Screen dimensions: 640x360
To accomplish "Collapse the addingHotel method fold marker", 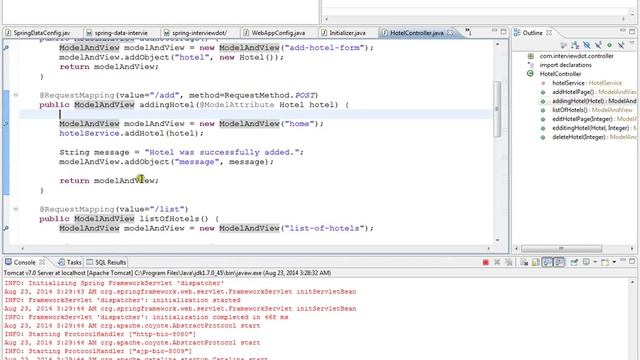I will tap(16, 95).
